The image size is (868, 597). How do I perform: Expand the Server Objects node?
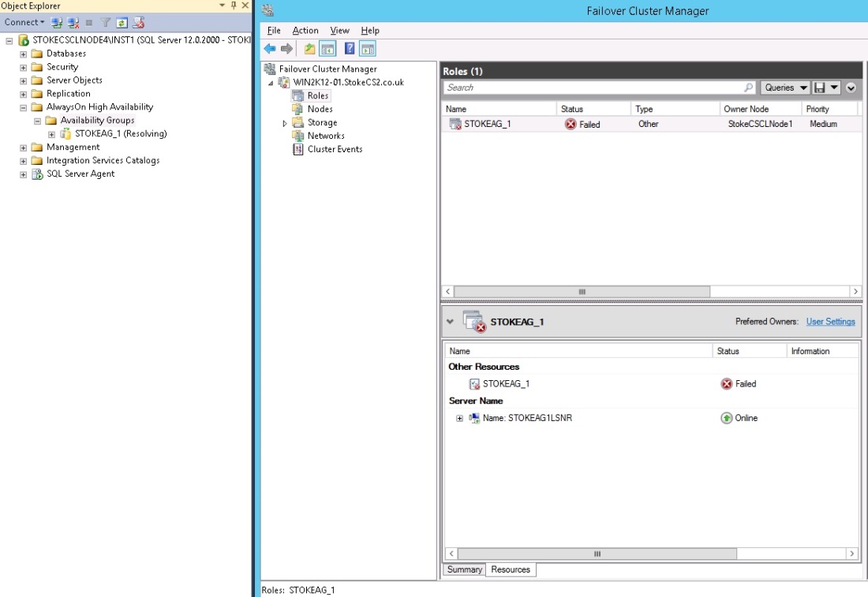[23, 80]
